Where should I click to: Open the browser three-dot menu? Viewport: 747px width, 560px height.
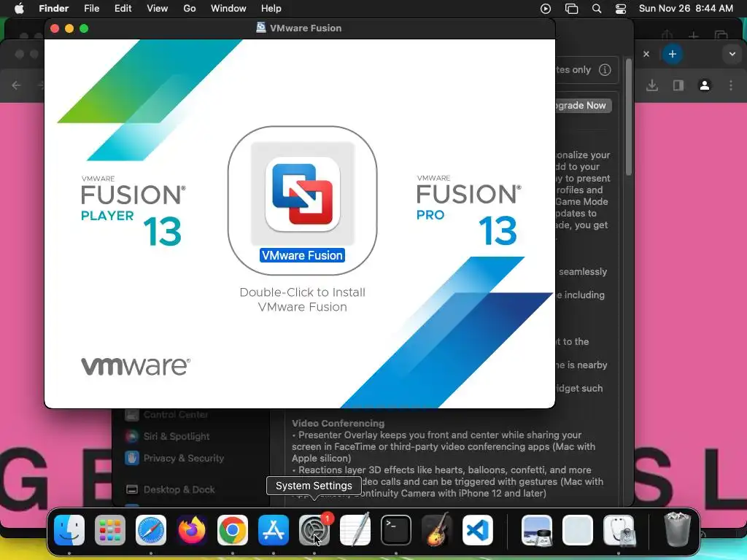(731, 85)
